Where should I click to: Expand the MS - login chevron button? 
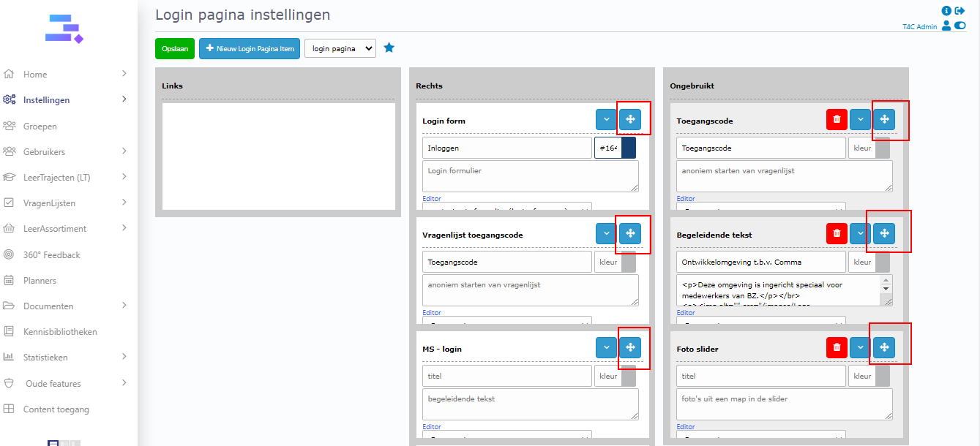[x=606, y=348]
